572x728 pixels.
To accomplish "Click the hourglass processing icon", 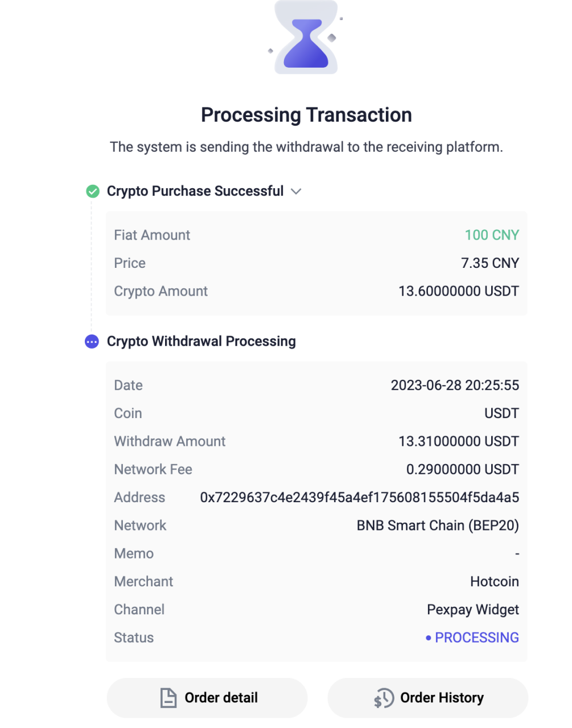I will pos(306,38).
